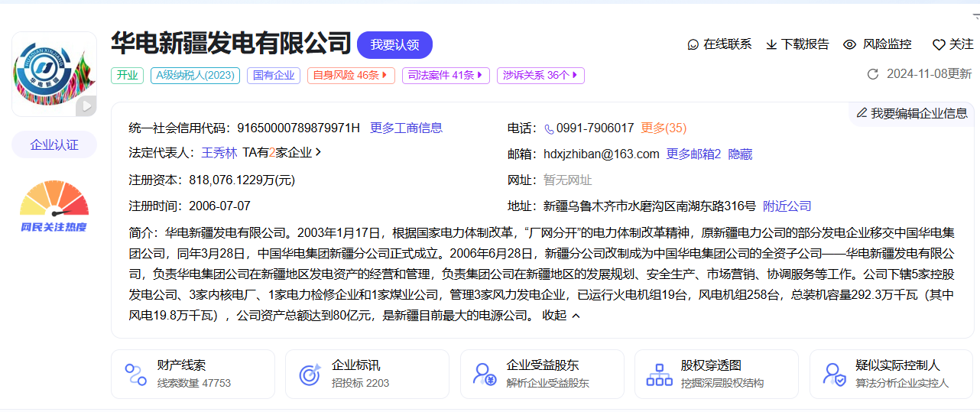Play the logo video icon
The height and width of the screenshot is (412, 980).
point(86,105)
